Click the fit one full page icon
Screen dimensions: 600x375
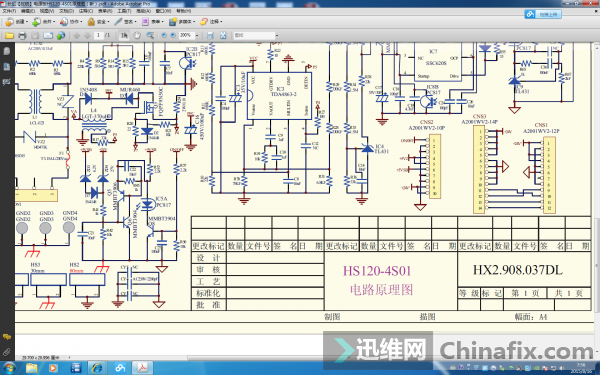point(223,36)
